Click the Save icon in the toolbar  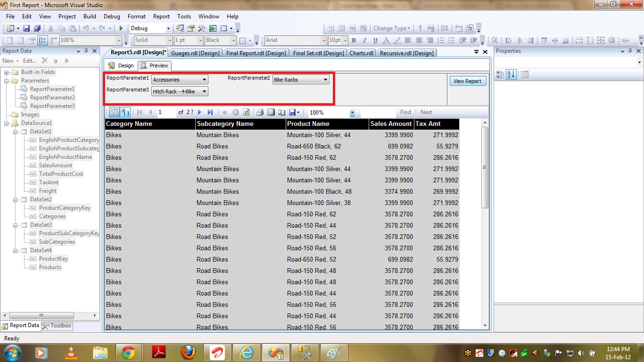pyautogui.click(x=26, y=29)
